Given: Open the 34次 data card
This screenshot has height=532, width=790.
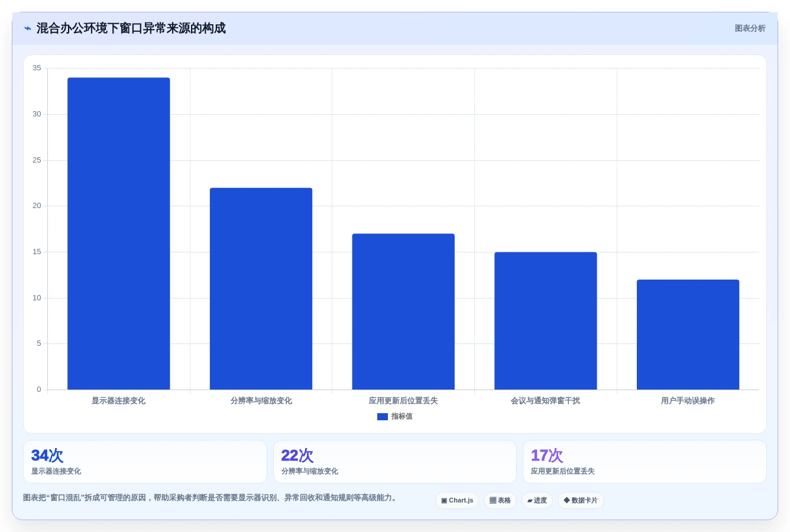Looking at the screenshot, I should point(145,462).
